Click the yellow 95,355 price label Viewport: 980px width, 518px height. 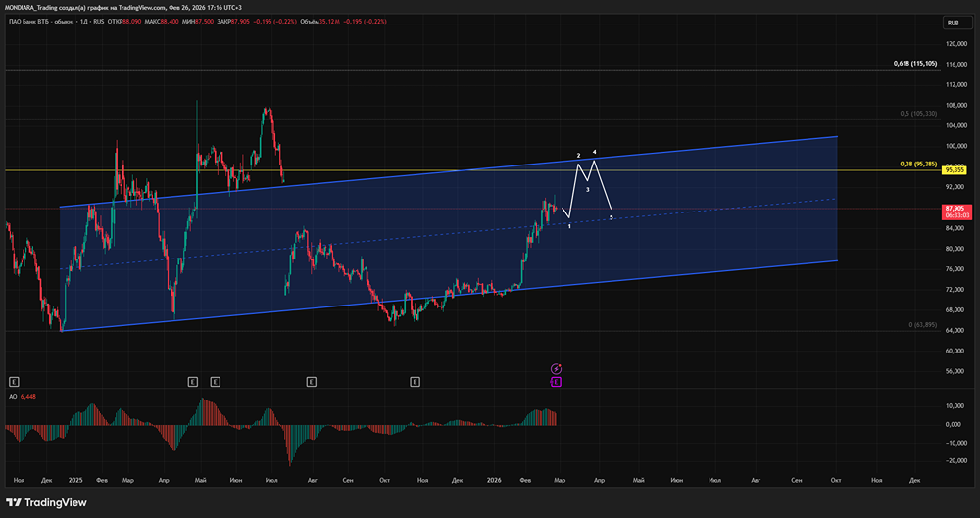[955, 170]
